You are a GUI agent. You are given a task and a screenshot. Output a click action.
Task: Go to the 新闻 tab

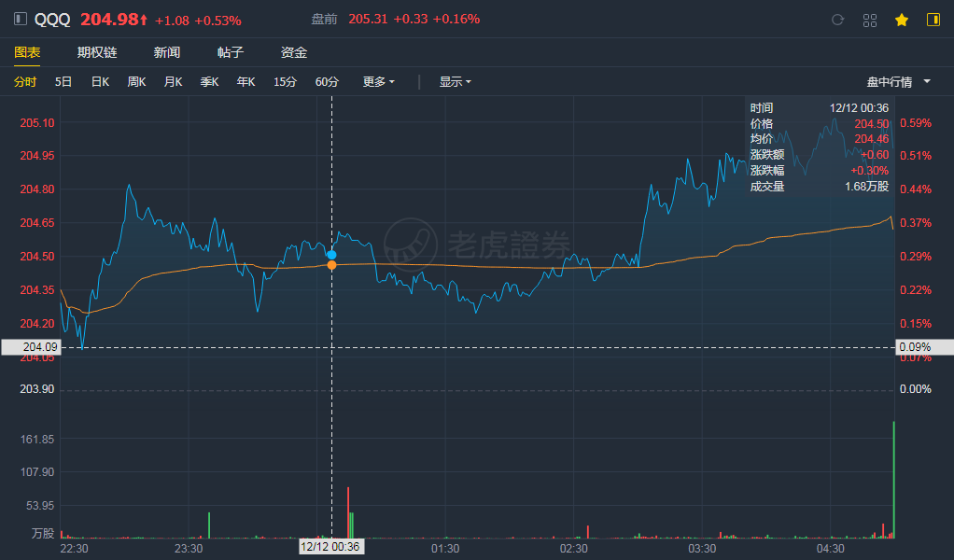pos(167,53)
